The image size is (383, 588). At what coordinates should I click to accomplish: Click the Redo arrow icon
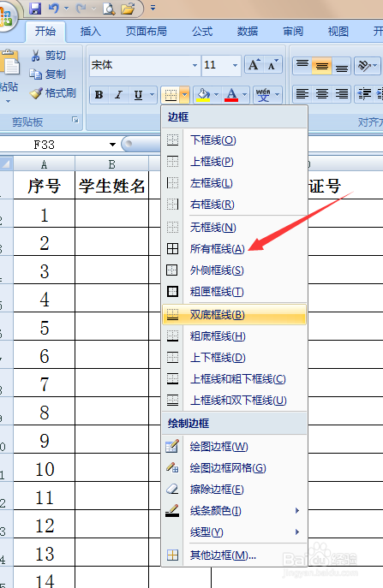(x=81, y=8)
